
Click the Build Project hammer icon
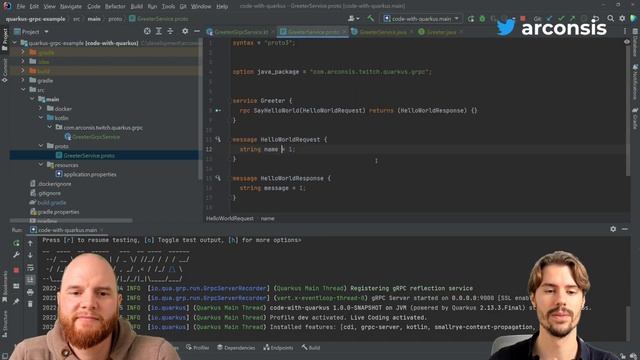[371, 18]
